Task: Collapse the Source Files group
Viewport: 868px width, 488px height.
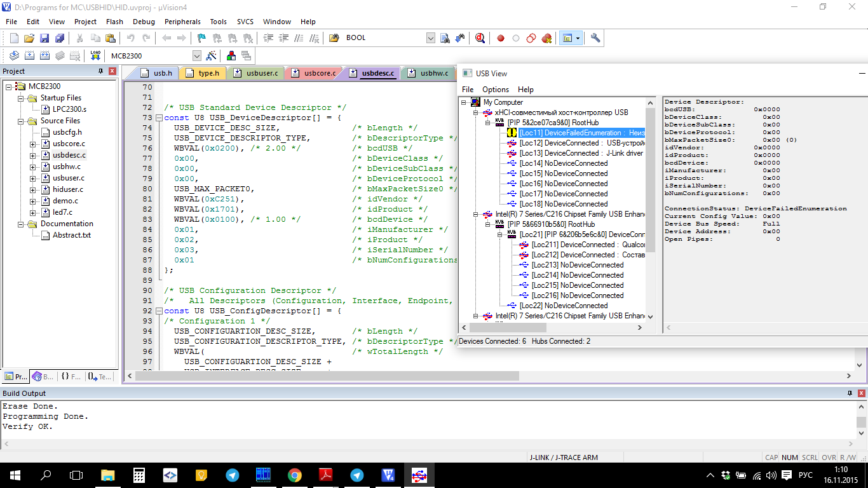Action: coord(21,121)
